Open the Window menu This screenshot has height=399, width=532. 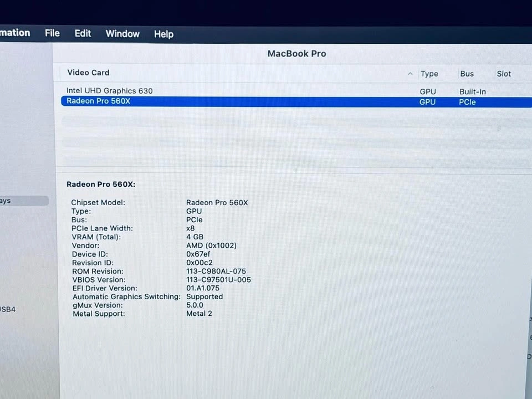[122, 34]
